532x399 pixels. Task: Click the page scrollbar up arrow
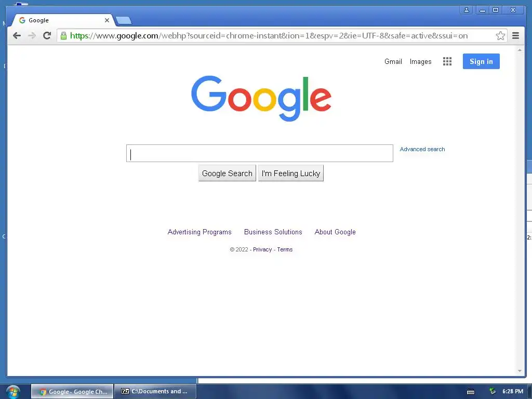520,50
